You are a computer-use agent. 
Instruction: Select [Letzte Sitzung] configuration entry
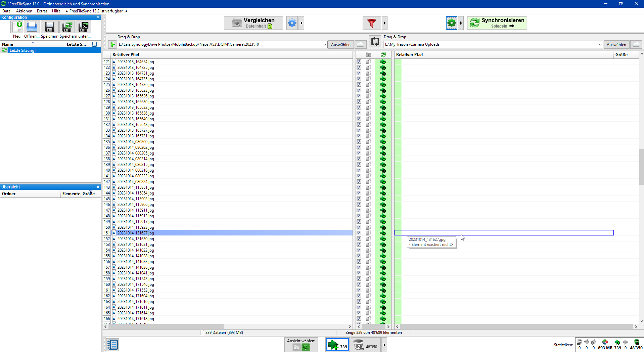click(50, 50)
